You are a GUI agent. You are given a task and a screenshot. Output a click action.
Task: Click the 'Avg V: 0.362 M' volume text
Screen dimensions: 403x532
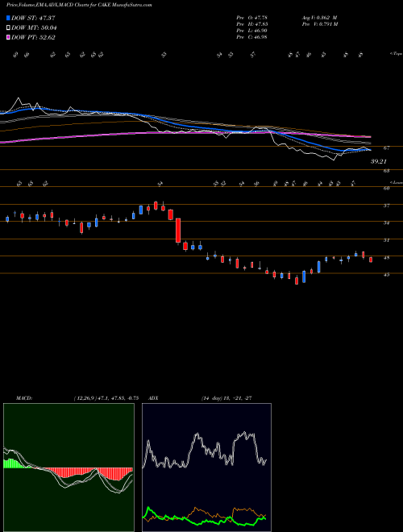point(318,17)
